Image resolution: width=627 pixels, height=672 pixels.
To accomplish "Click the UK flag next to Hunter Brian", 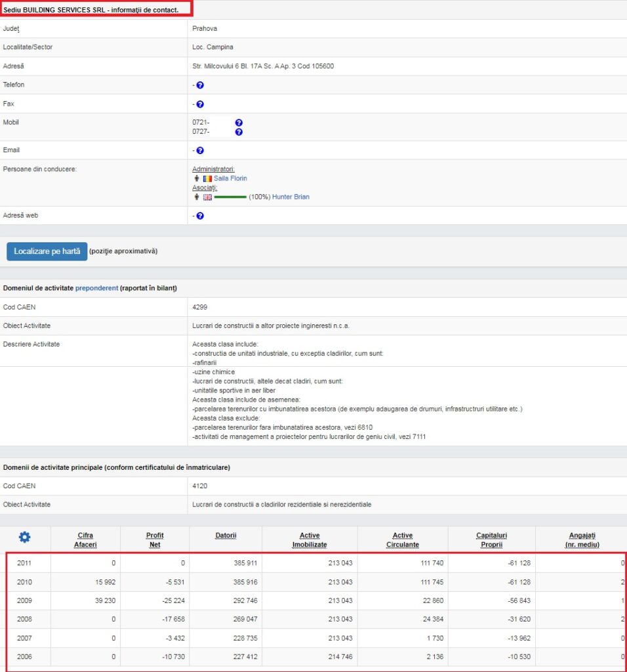I will click(x=207, y=197).
